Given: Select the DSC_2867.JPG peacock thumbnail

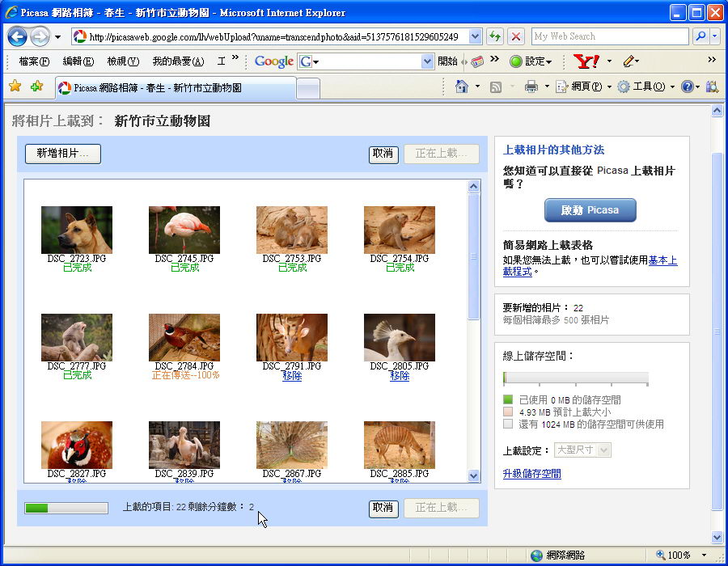Looking at the screenshot, I should pos(292,445).
